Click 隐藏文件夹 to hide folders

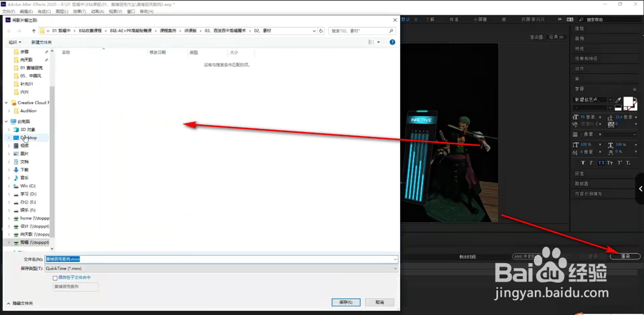point(20,303)
